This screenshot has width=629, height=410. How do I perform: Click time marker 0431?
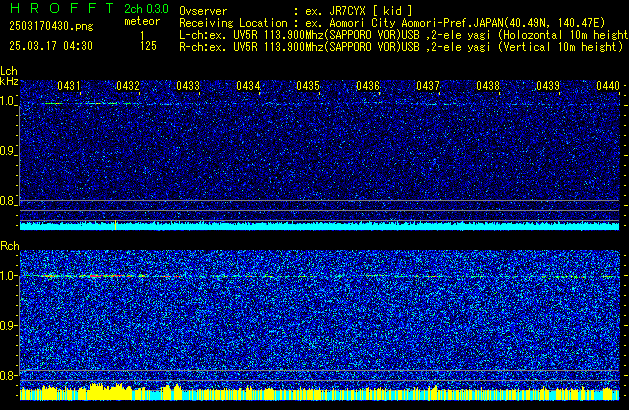69,86
